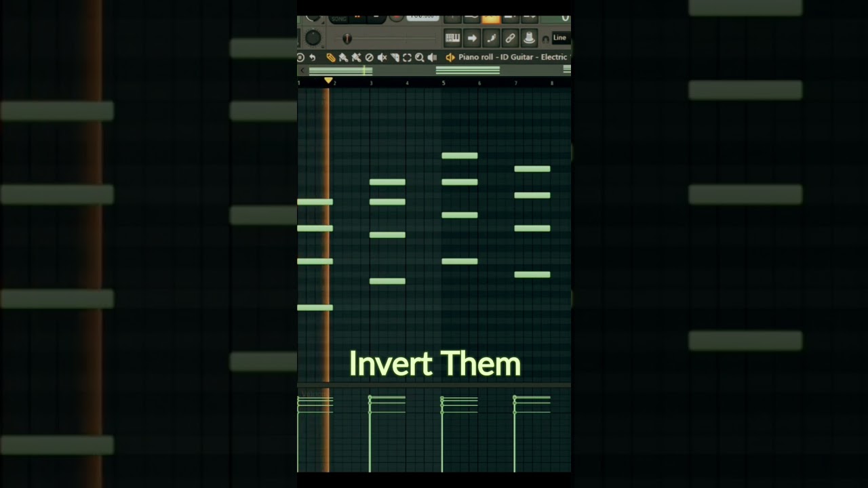This screenshot has height=488, width=868.
Task: Toggle typing keyboard to piano icon
Action: pos(454,38)
